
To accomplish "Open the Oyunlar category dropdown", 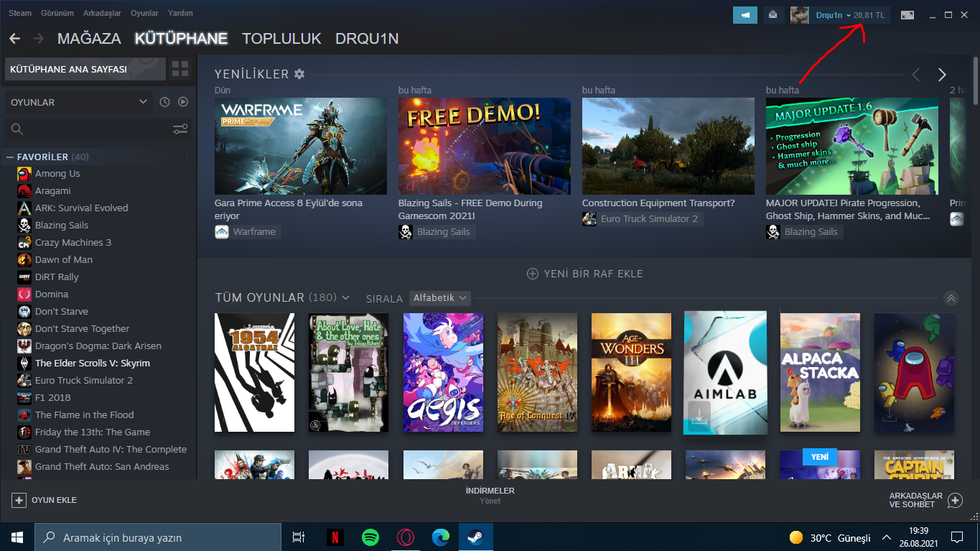I will pos(78,102).
